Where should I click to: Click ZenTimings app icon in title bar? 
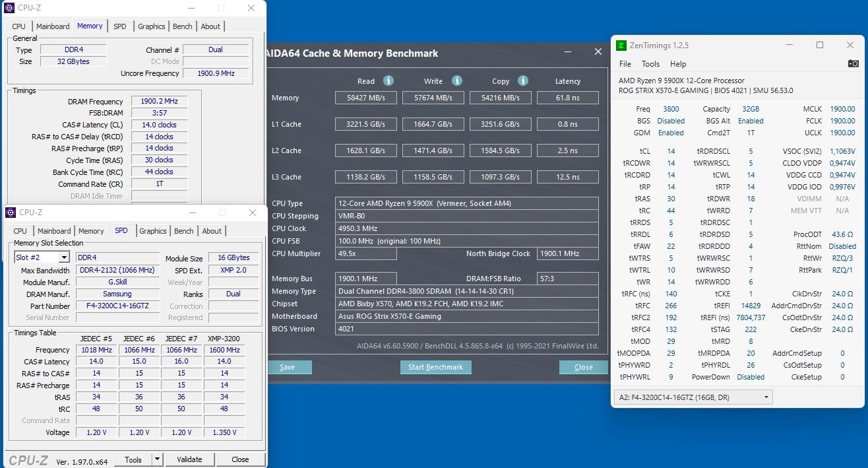pyautogui.click(x=621, y=46)
